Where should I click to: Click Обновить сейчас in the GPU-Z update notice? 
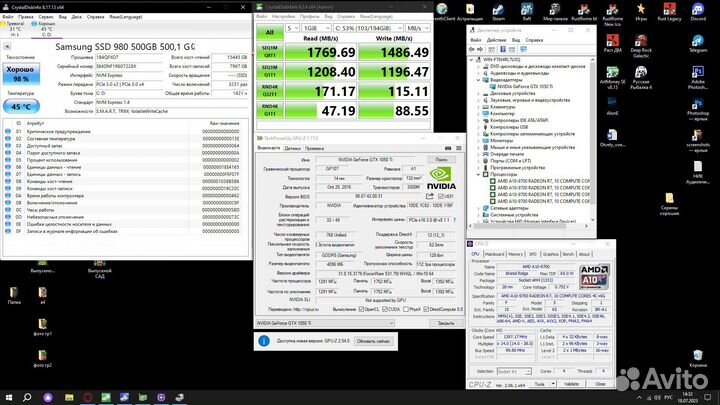coord(373,341)
